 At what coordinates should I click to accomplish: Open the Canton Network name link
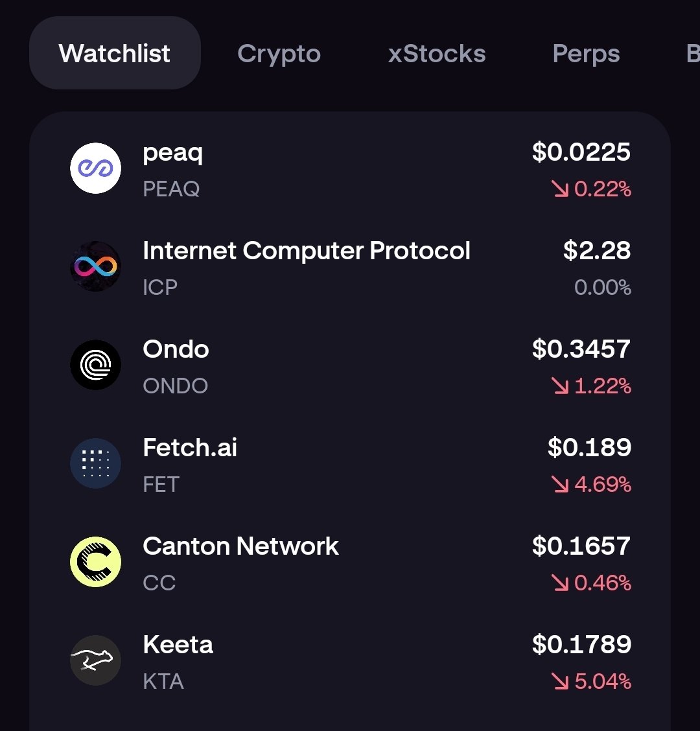240,546
